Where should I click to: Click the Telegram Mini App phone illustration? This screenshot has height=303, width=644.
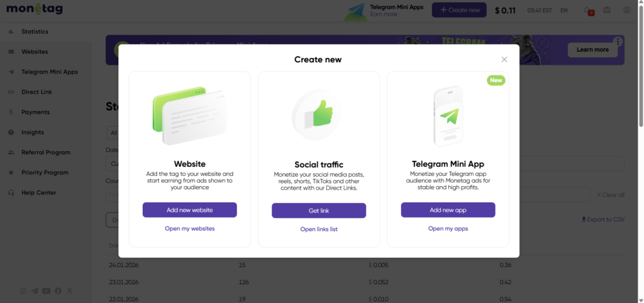[x=448, y=116]
